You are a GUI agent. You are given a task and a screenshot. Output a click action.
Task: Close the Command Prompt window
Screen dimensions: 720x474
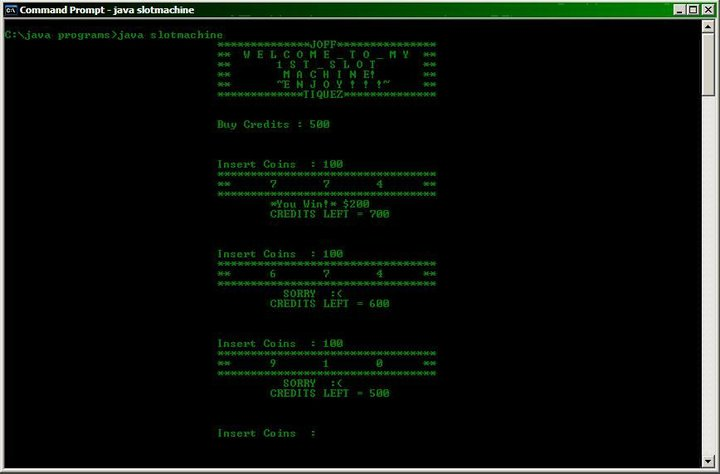(708, 10)
